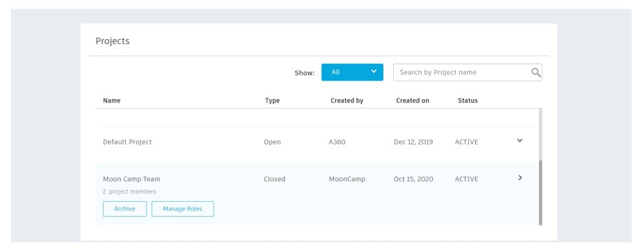Image resolution: width=644 pixels, height=252 pixels.
Task: Click the dropdown arrow on the All filter
Action: [x=374, y=71]
